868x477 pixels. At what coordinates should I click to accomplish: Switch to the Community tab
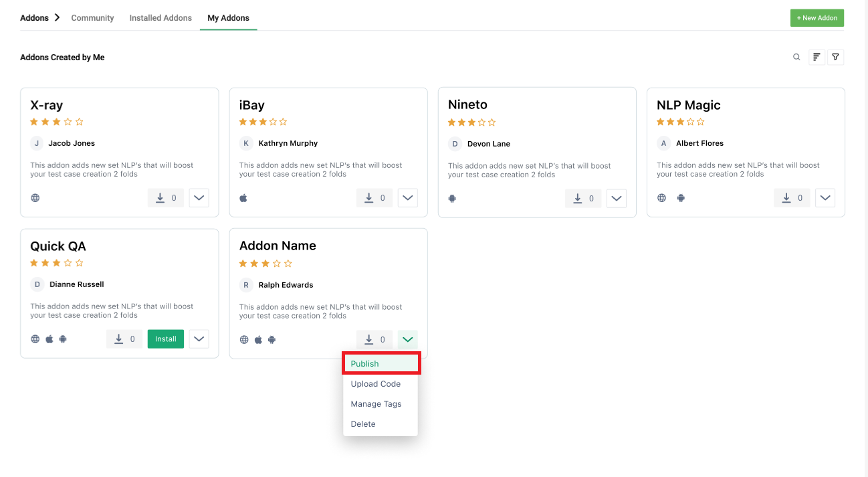[x=92, y=17]
